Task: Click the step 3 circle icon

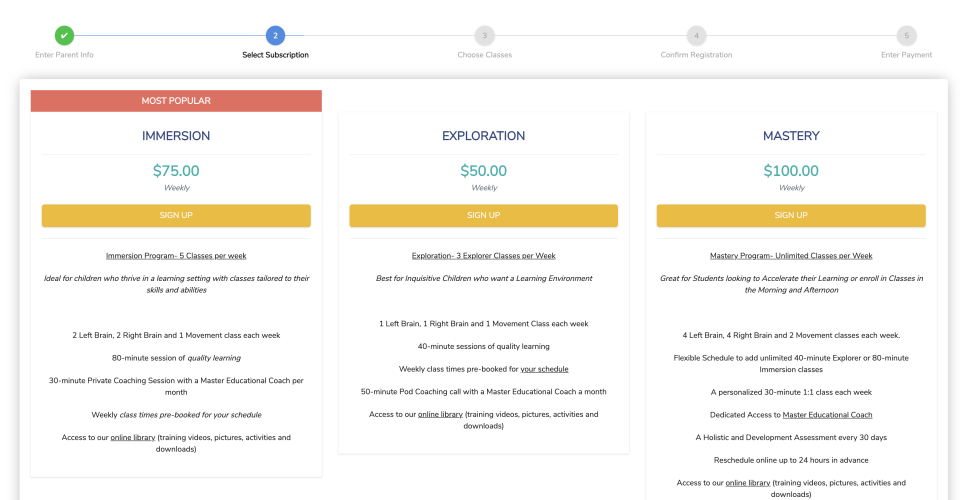Action: [x=485, y=36]
